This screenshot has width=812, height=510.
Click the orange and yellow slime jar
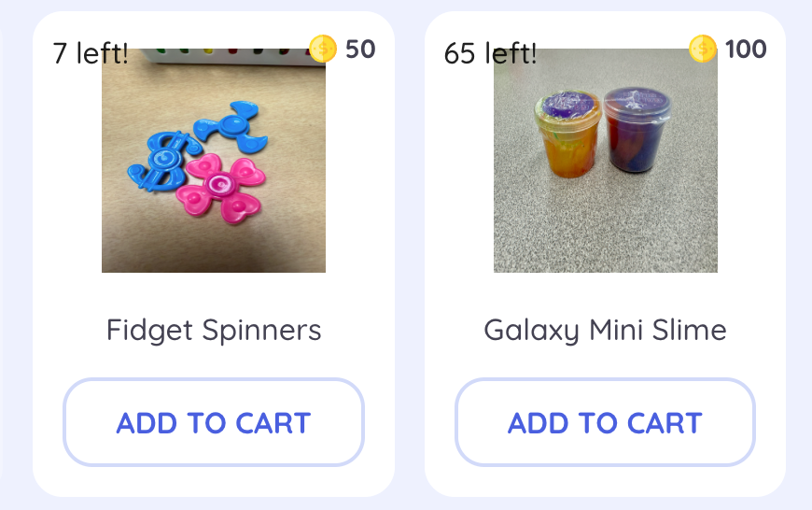point(565,140)
